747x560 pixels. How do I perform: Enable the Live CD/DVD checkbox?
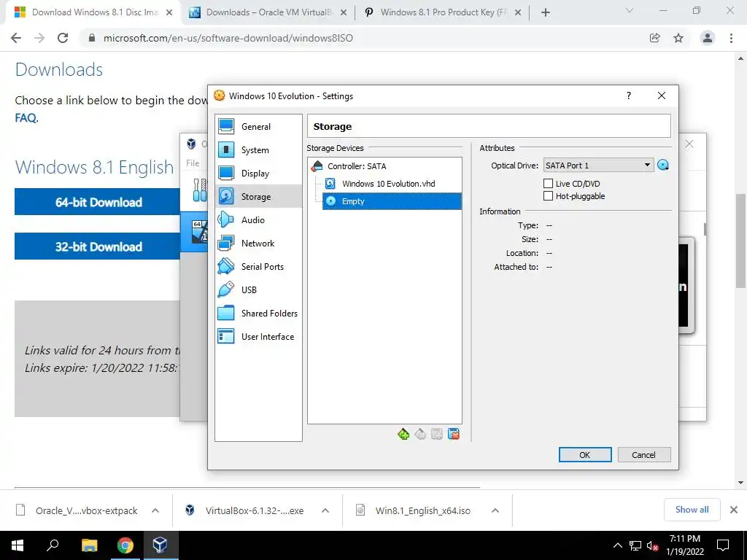(x=548, y=183)
